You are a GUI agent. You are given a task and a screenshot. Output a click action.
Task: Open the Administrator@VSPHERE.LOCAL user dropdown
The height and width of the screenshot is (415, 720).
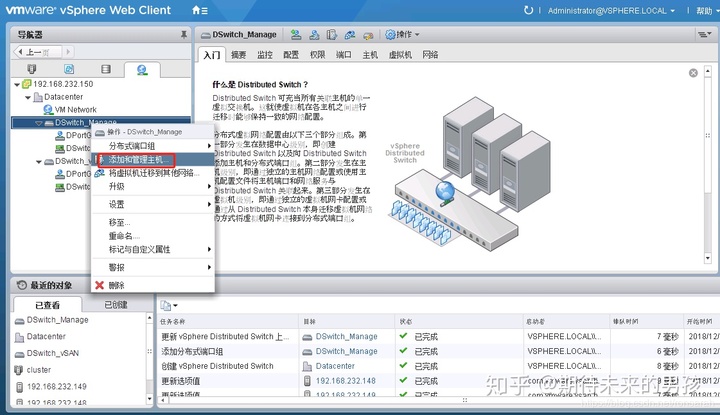(x=611, y=10)
